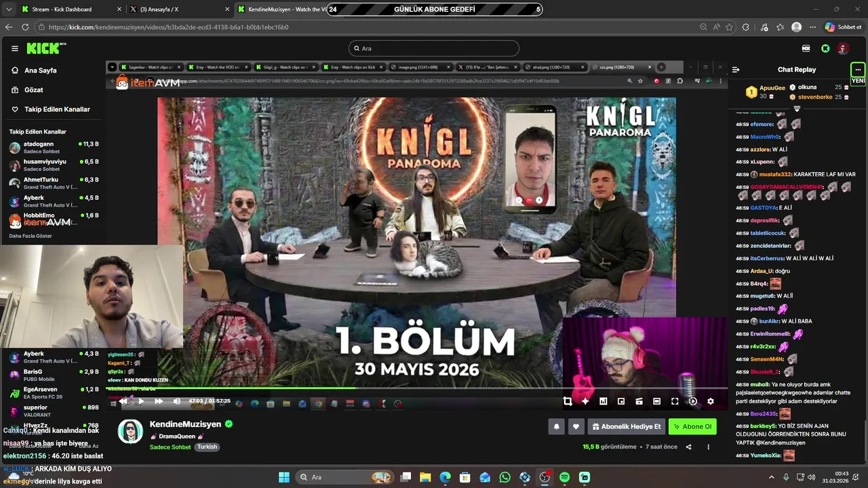Enable picture-in-picture mode in player
The image size is (868, 488).
(x=621, y=401)
